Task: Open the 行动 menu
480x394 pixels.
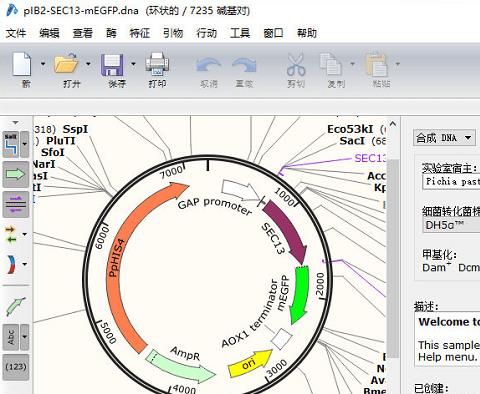Action: (x=207, y=33)
